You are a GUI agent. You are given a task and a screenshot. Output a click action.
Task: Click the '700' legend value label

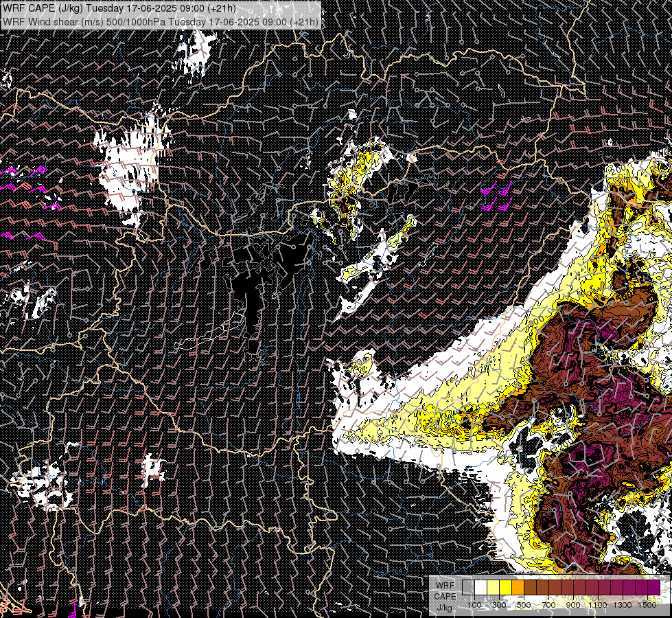548,605
